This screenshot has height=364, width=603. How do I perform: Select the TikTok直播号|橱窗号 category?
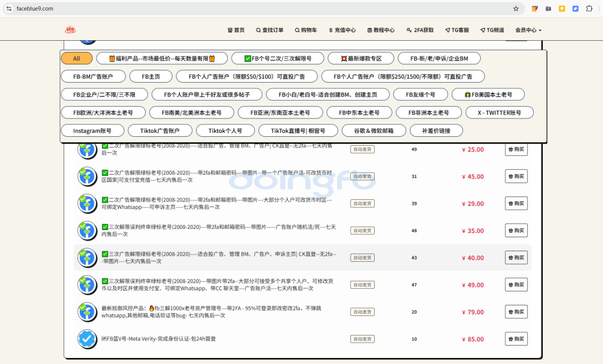coord(298,131)
